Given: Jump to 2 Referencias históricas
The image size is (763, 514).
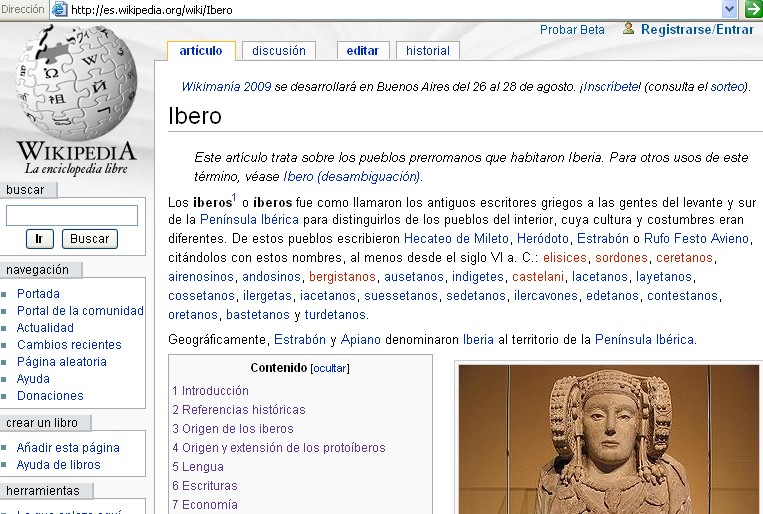Looking at the screenshot, I should click(239, 409).
